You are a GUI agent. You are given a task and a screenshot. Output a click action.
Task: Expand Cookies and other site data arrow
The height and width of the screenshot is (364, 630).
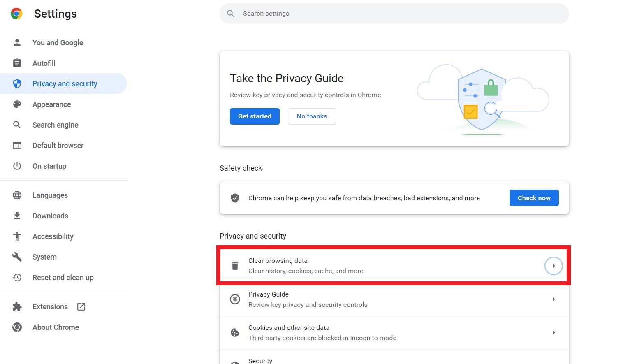(554, 332)
